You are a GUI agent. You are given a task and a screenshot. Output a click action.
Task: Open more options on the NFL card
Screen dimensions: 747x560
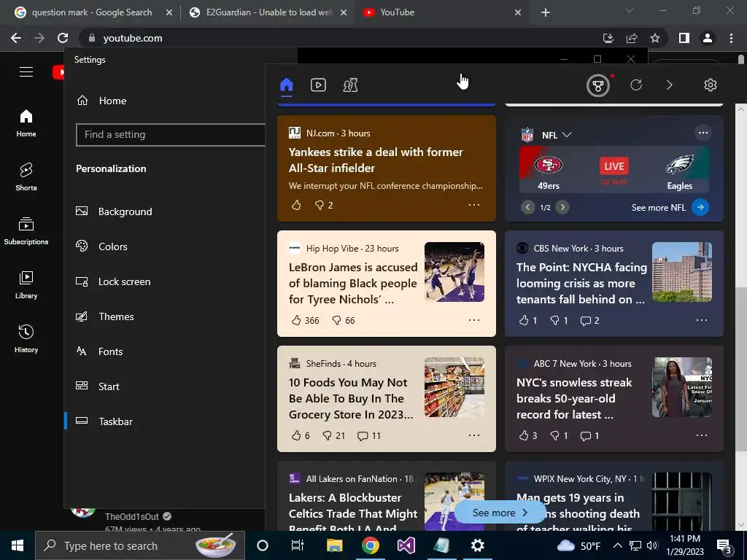click(703, 133)
